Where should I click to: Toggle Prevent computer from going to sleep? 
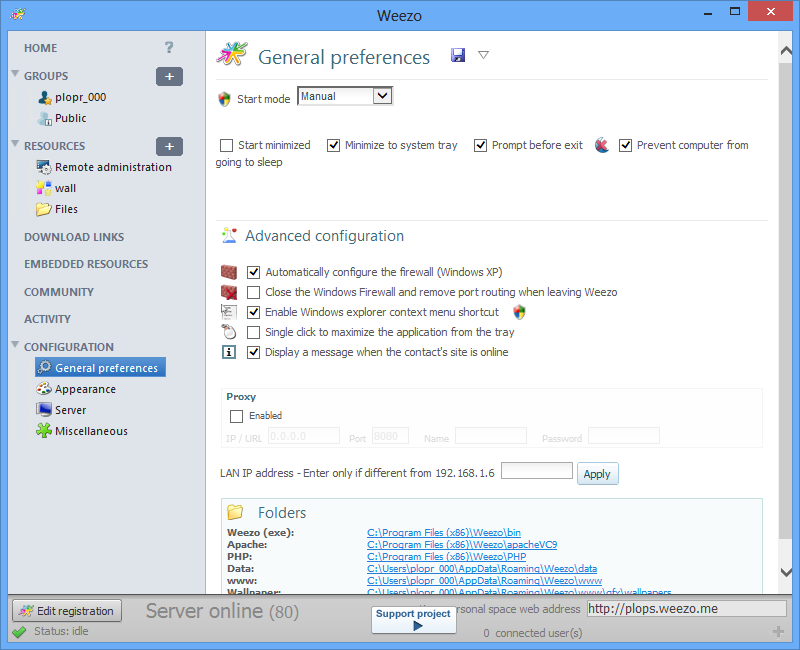[x=626, y=145]
